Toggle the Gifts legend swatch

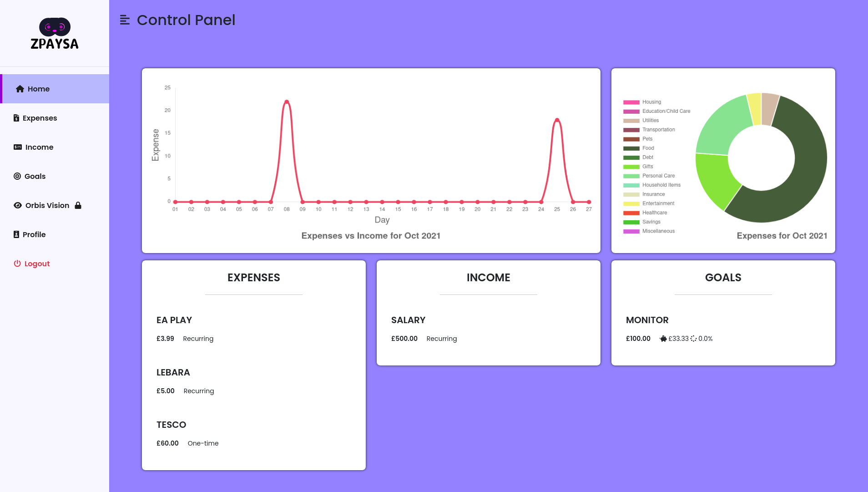click(x=631, y=167)
